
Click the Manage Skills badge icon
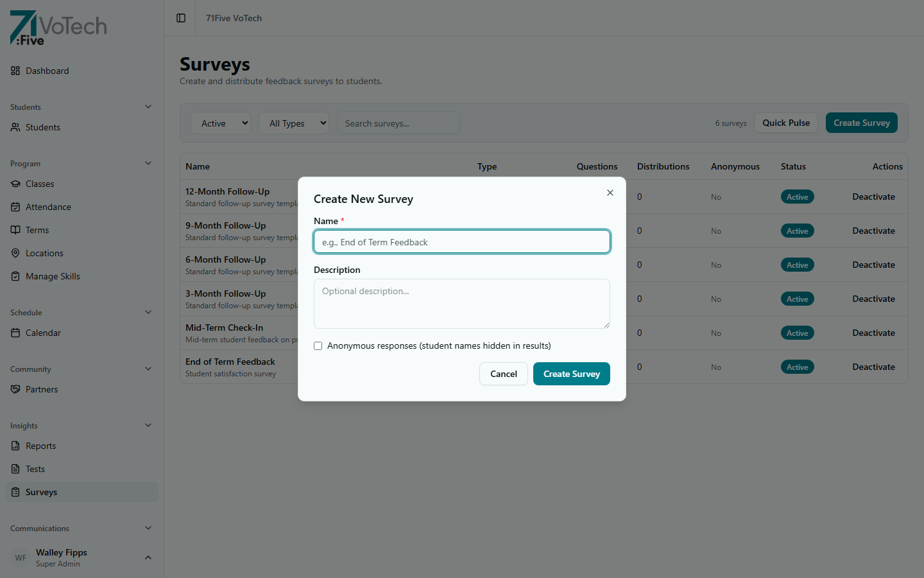point(15,276)
